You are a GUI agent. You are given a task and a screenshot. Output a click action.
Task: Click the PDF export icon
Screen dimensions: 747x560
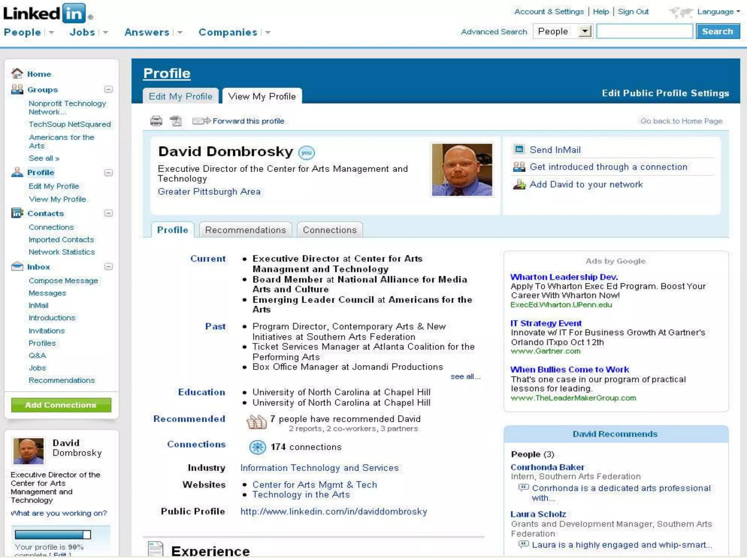pos(176,121)
